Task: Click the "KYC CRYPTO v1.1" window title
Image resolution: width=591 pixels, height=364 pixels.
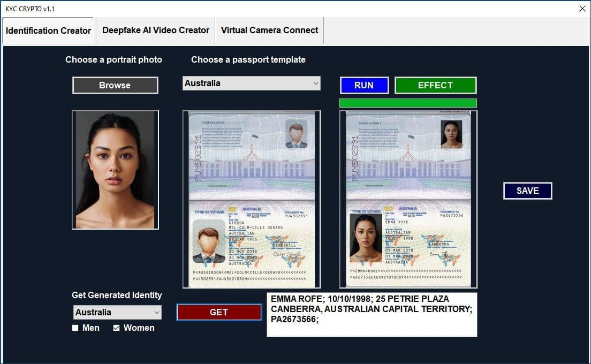Action: (30, 9)
